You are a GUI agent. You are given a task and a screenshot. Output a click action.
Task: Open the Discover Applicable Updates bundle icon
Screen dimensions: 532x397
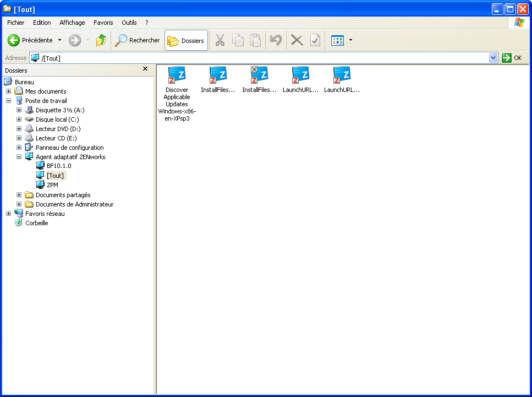177,75
